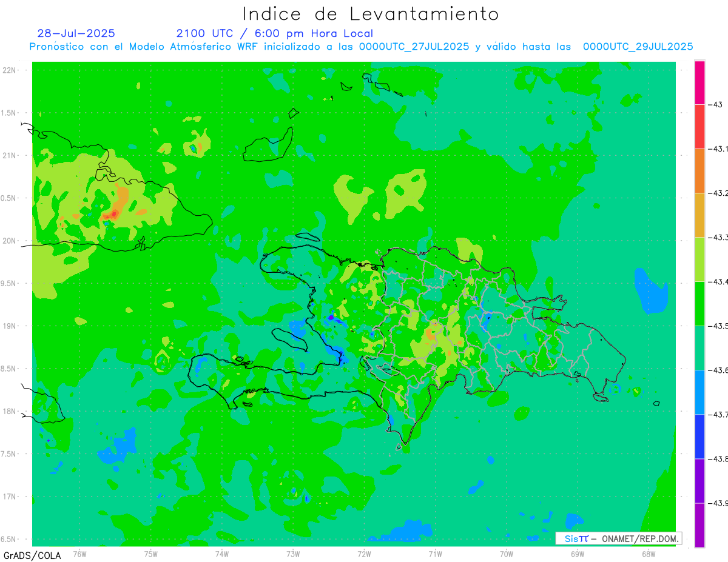The width and height of the screenshot is (728, 562).
Task: Click the '22N' latitude label
Action: [x=10, y=70]
